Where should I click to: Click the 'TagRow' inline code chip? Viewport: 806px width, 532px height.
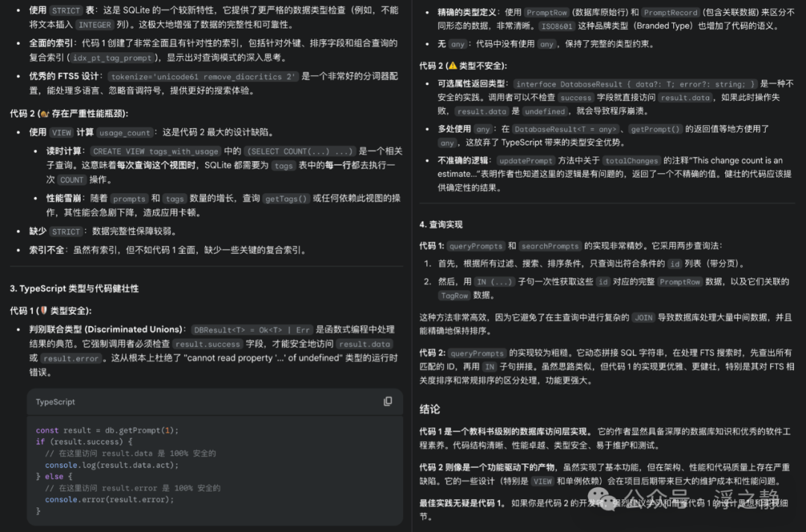tap(454, 295)
